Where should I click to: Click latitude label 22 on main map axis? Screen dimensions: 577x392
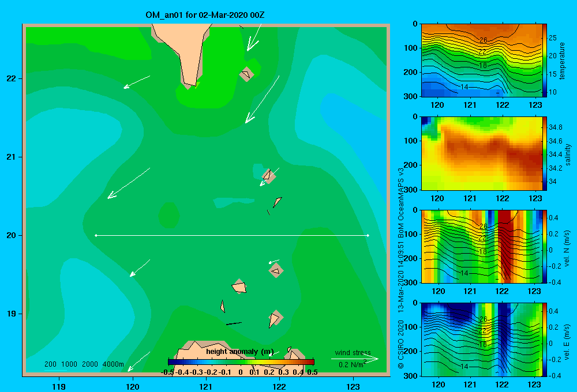click(12, 78)
